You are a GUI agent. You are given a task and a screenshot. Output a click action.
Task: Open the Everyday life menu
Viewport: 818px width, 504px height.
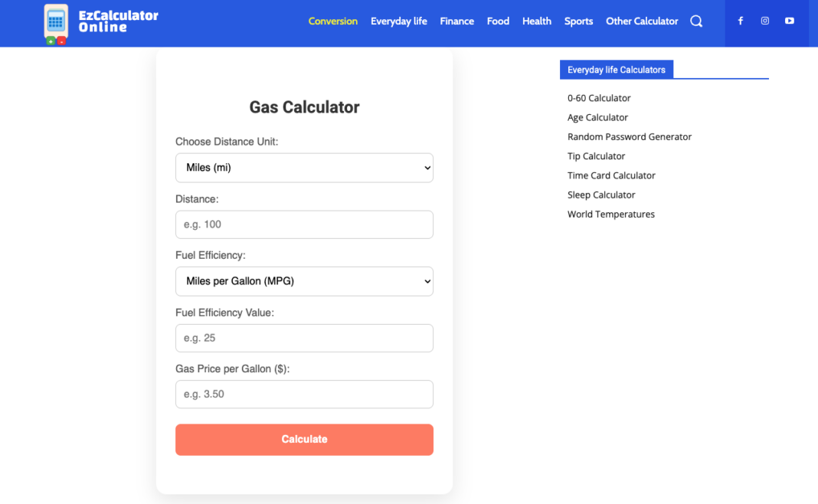point(398,21)
